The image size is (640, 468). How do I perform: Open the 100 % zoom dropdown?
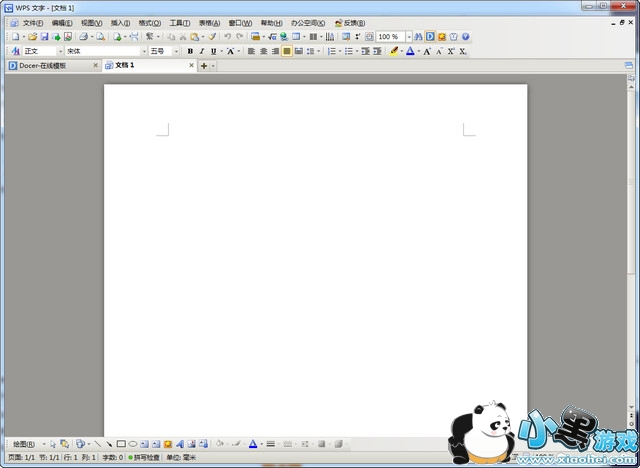[x=408, y=37]
